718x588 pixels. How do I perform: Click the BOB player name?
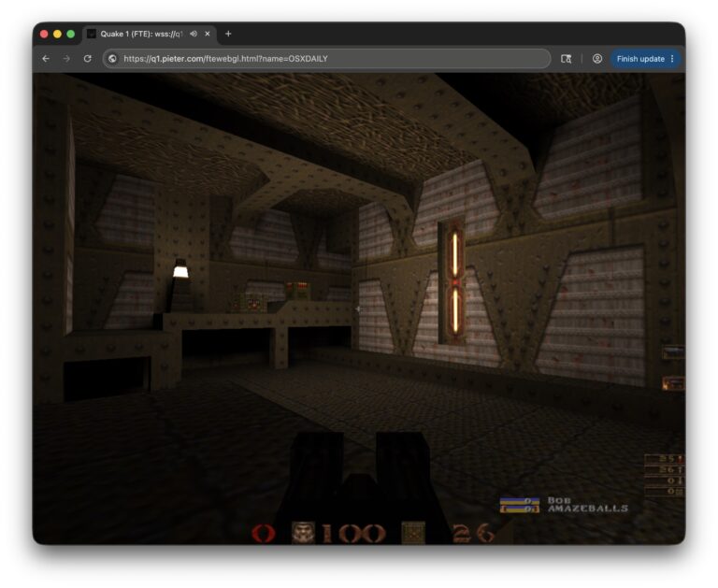[x=559, y=500]
